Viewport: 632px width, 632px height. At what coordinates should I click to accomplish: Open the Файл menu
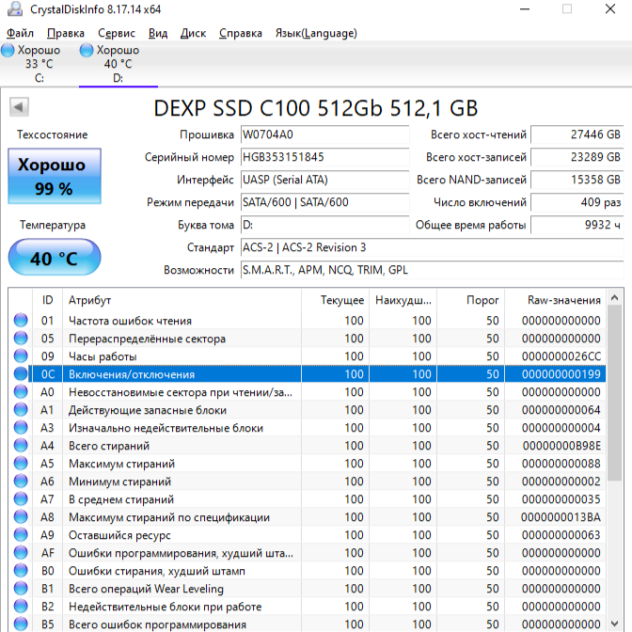(x=20, y=33)
